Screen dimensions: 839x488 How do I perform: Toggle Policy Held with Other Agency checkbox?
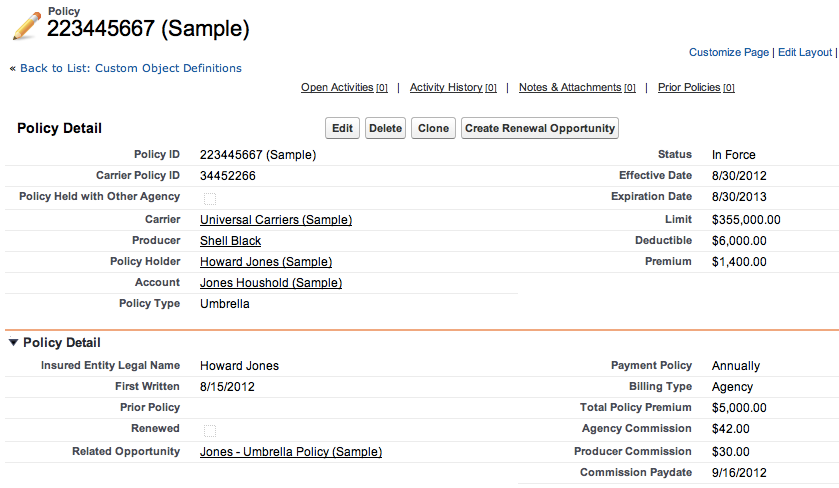210,199
